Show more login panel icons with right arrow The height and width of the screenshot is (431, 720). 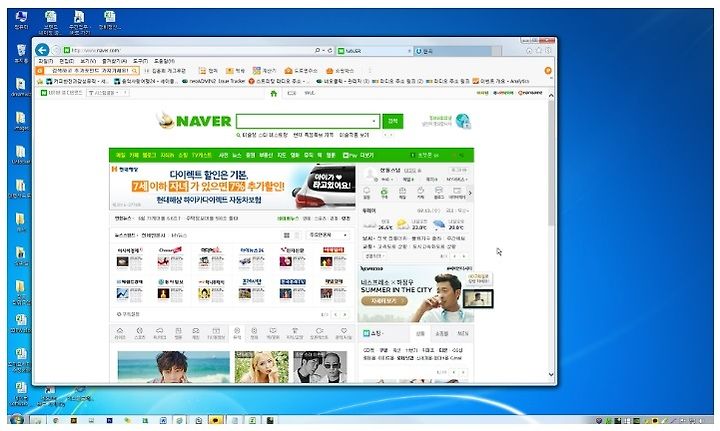(x=469, y=193)
